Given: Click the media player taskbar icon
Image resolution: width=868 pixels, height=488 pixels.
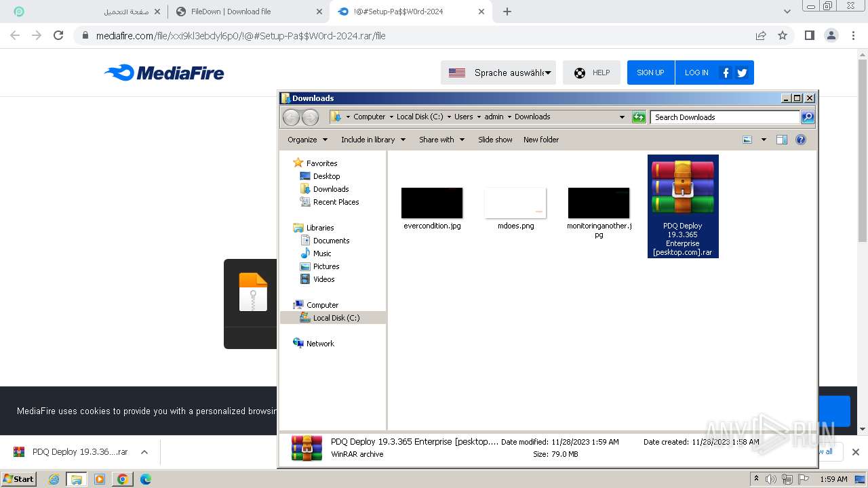Looking at the screenshot, I should [100, 479].
